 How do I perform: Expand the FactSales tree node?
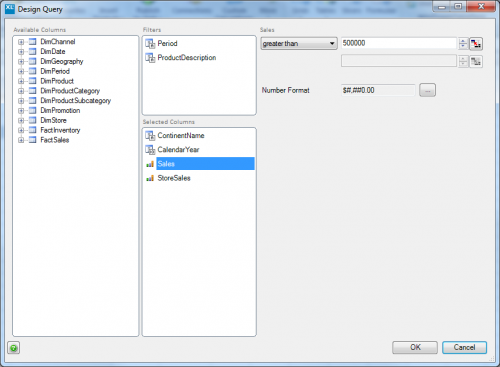click(x=21, y=140)
